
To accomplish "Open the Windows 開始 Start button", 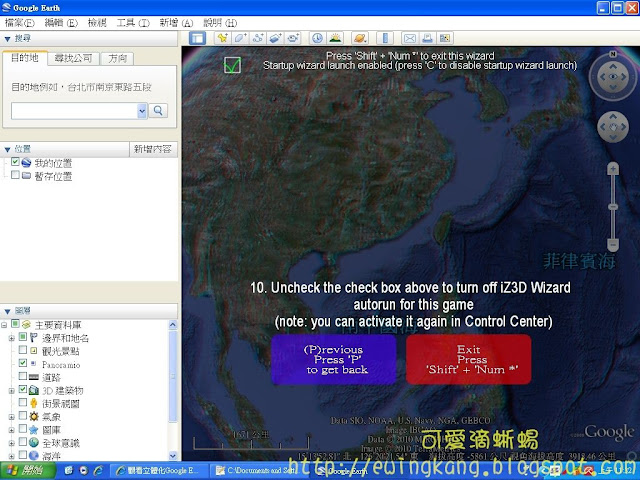I will pyautogui.click(x=28, y=471).
